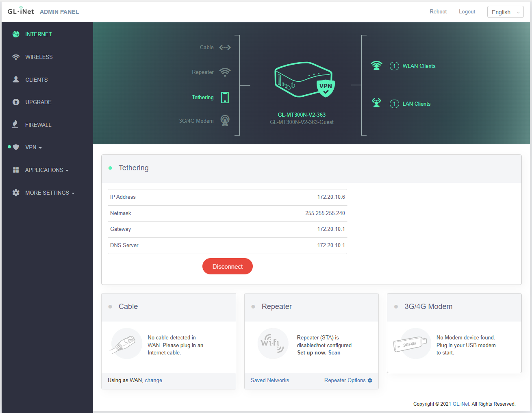The width and height of the screenshot is (532, 413).
Task: Click the router device illustration
Action: [x=304, y=80]
